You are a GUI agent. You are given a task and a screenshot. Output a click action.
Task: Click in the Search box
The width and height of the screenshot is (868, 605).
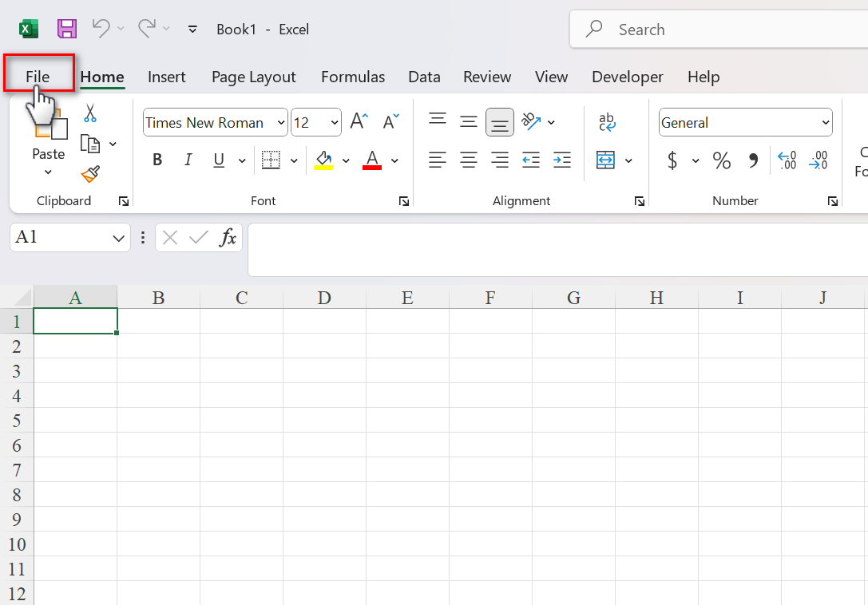pos(719,30)
